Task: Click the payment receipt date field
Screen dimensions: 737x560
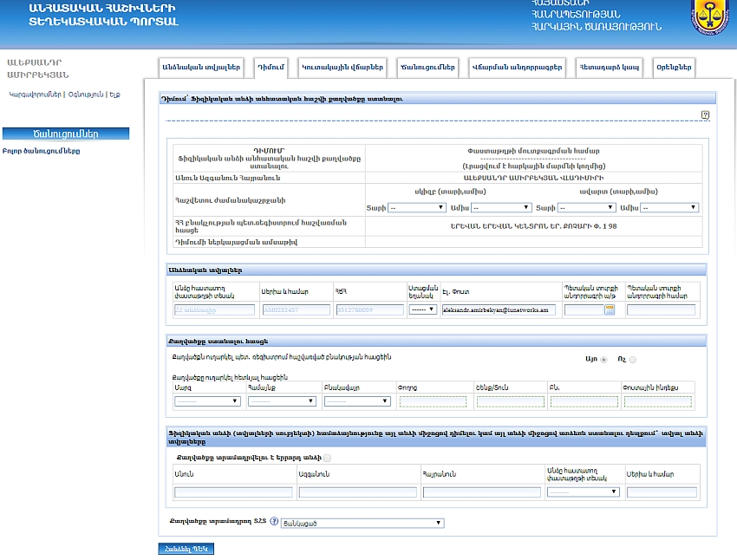Action: click(584, 310)
